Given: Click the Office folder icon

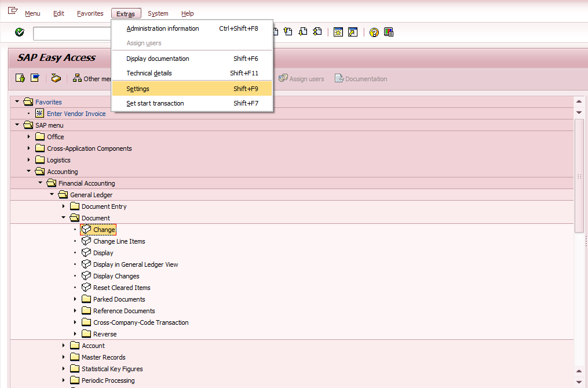Looking at the screenshot, I should [40, 136].
